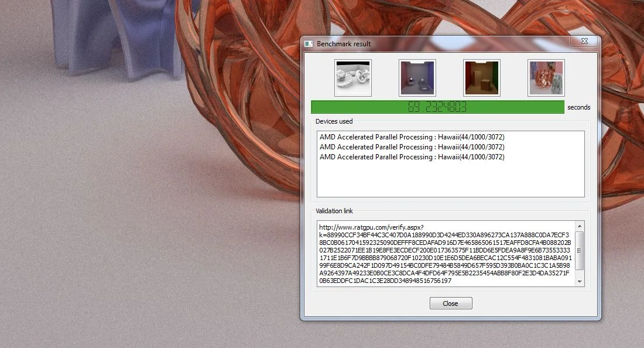Click the Benchmark result window title icon

(309, 43)
